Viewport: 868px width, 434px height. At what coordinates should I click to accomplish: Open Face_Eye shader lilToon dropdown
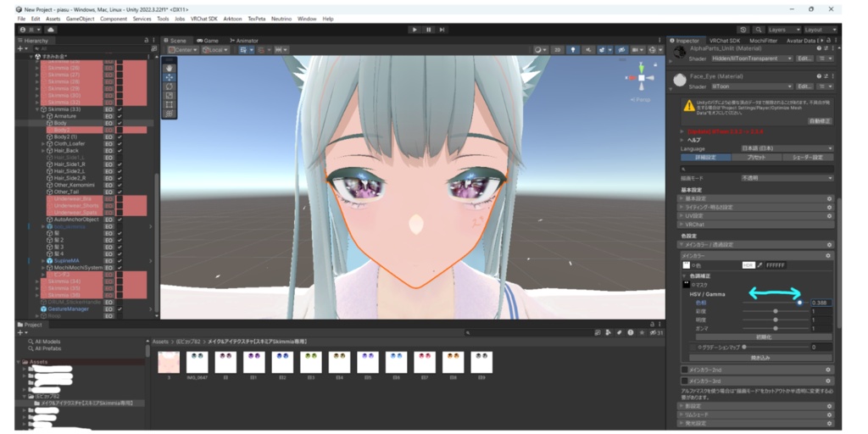(x=753, y=87)
